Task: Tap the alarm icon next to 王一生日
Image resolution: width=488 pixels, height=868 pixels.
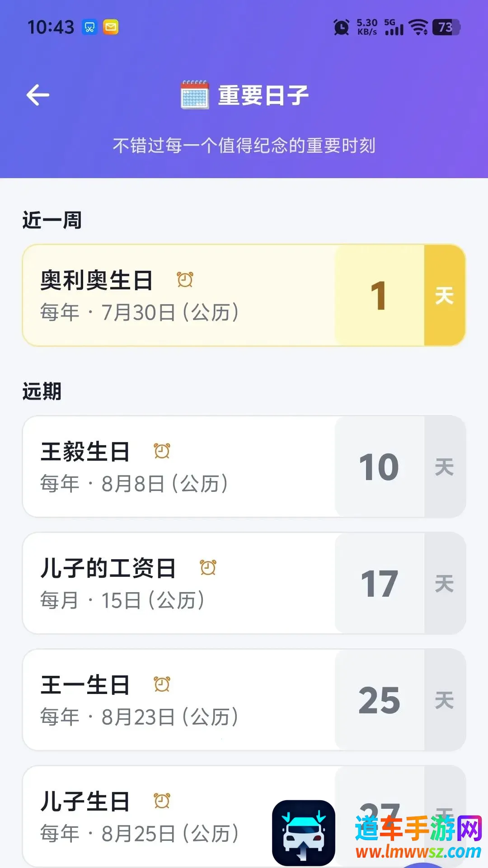Action: coord(162,684)
